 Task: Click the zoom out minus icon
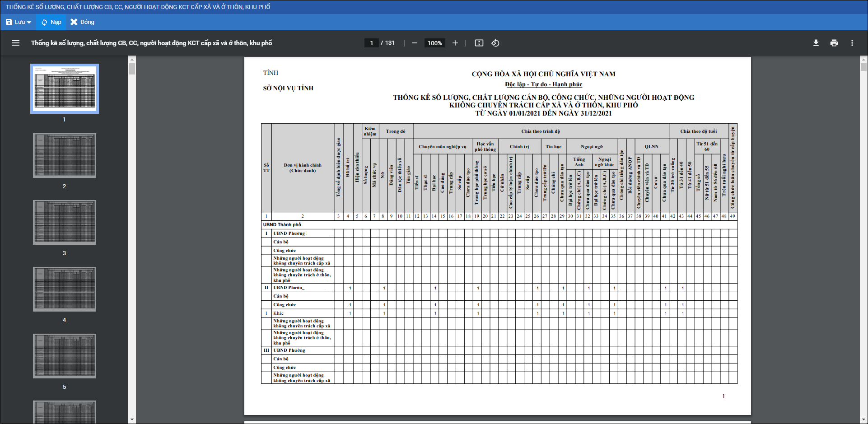(414, 43)
